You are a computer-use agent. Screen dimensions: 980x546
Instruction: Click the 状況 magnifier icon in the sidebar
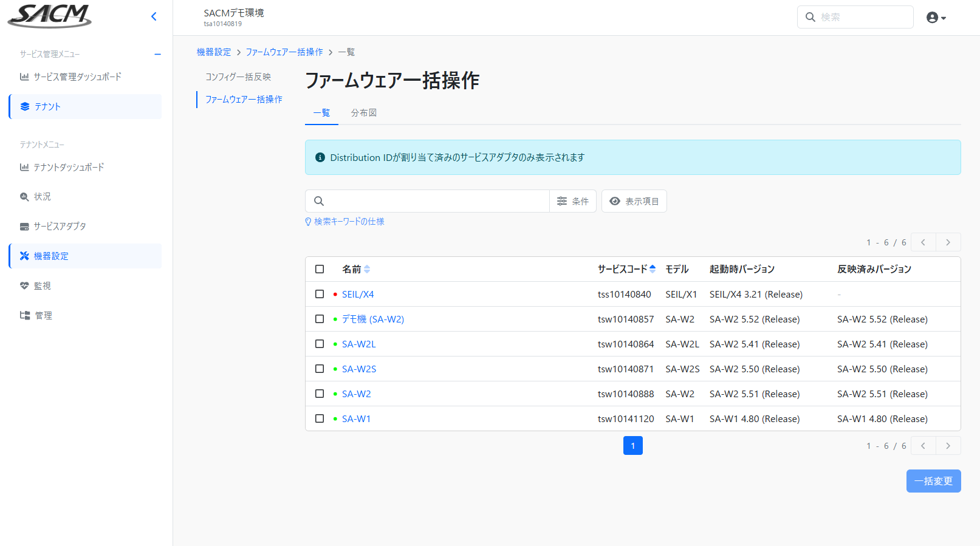[24, 197]
